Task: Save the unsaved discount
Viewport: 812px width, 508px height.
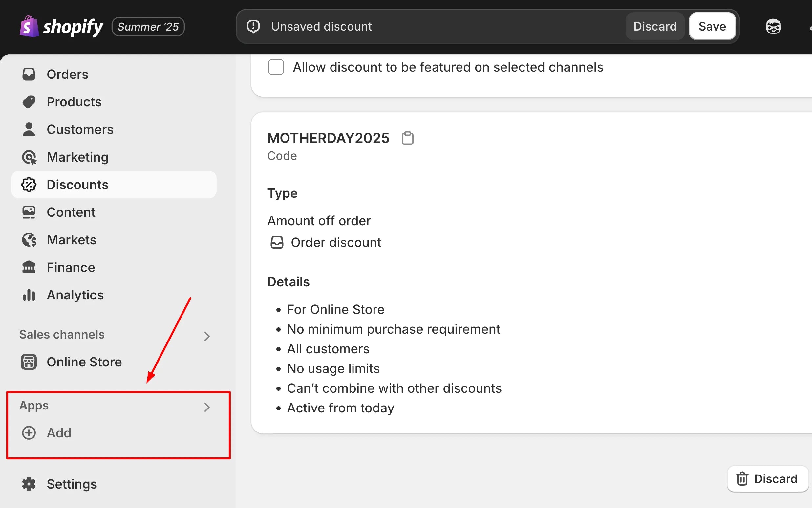Action: tap(712, 27)
